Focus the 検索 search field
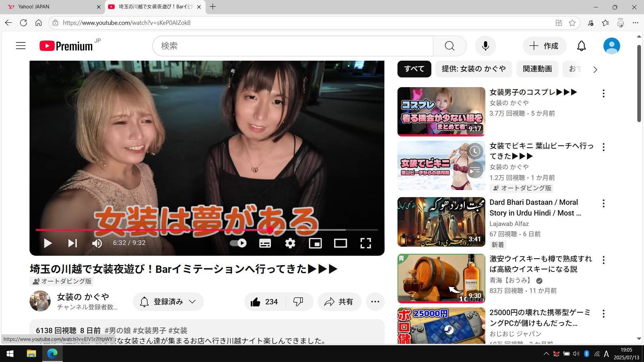 pos(293,46)
